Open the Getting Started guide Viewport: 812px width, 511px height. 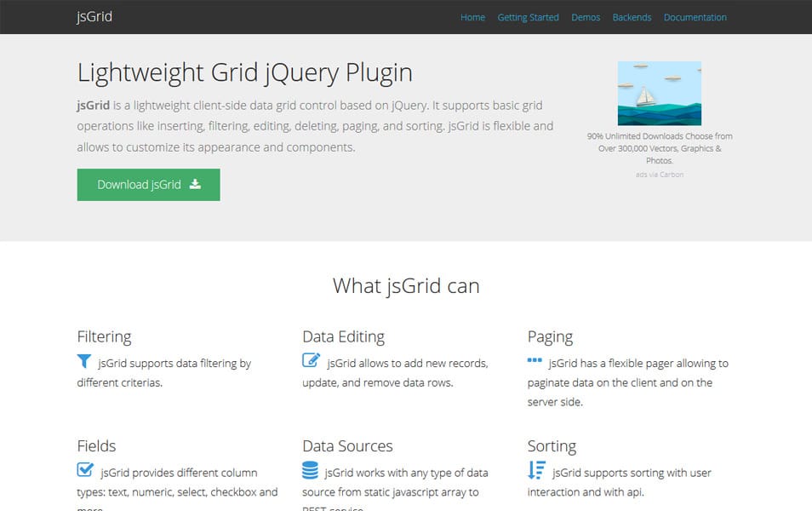click(528, 17)
